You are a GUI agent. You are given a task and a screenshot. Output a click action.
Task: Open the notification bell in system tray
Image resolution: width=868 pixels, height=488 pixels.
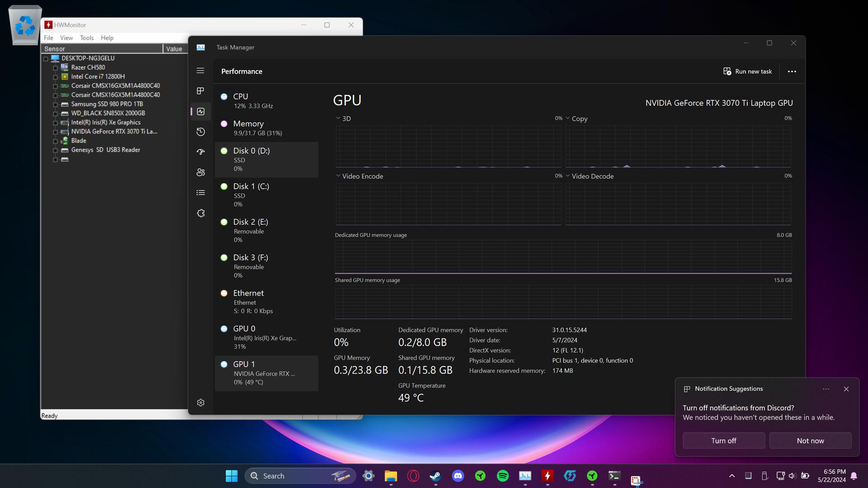coord(854,476)
